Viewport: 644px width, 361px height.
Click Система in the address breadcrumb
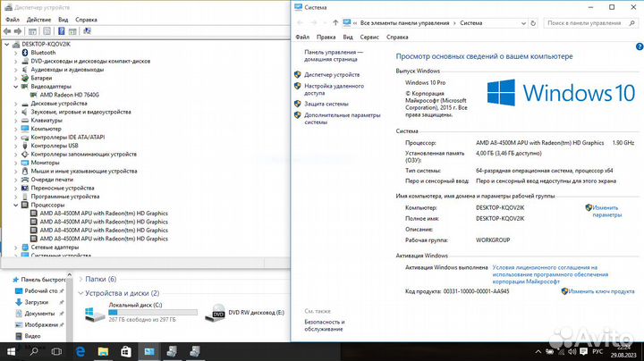click(x=471, y=23)
